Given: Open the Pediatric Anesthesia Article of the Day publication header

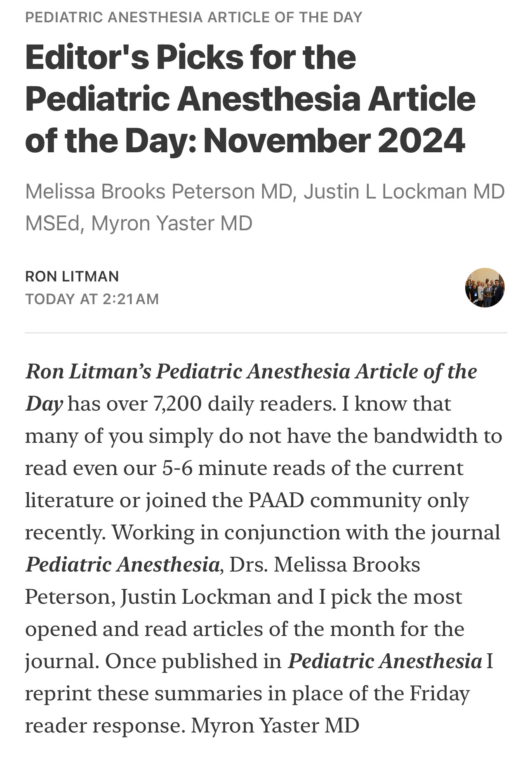Looking at the screenshot, I should pos(193,17).
